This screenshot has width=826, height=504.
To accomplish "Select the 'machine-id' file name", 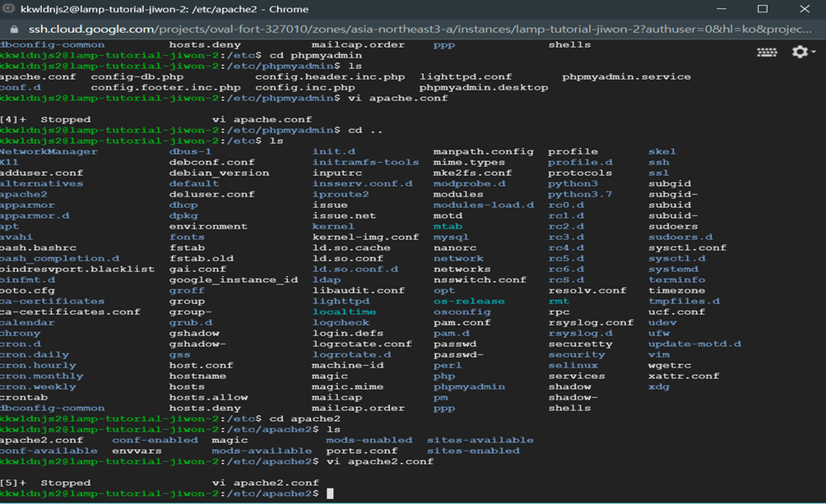I will (x=348, y=365).
